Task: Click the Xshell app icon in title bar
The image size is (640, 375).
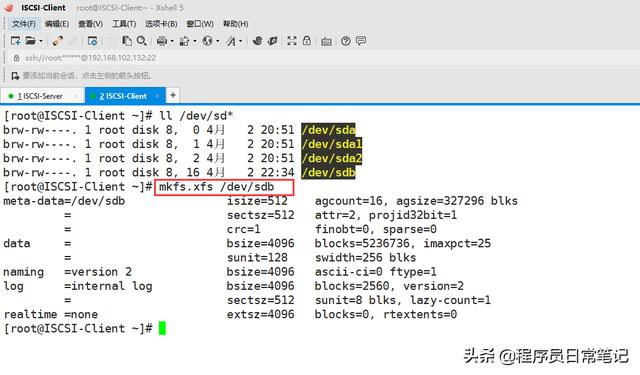Action: click(9, 8)
